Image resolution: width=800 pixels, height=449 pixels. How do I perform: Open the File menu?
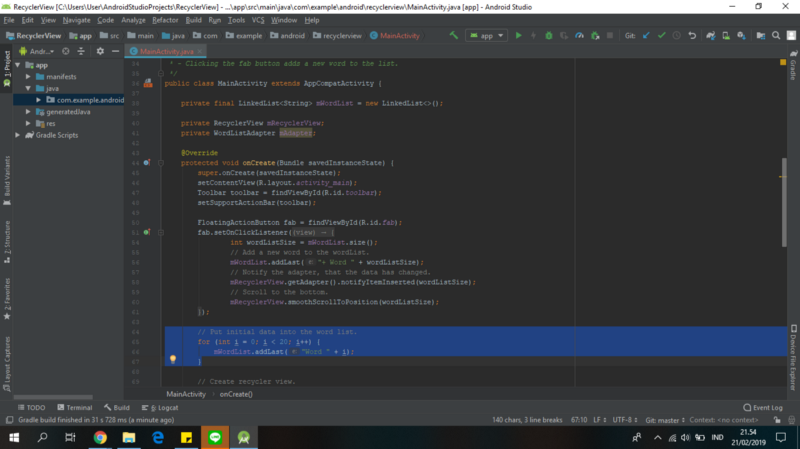click(9, 20)
